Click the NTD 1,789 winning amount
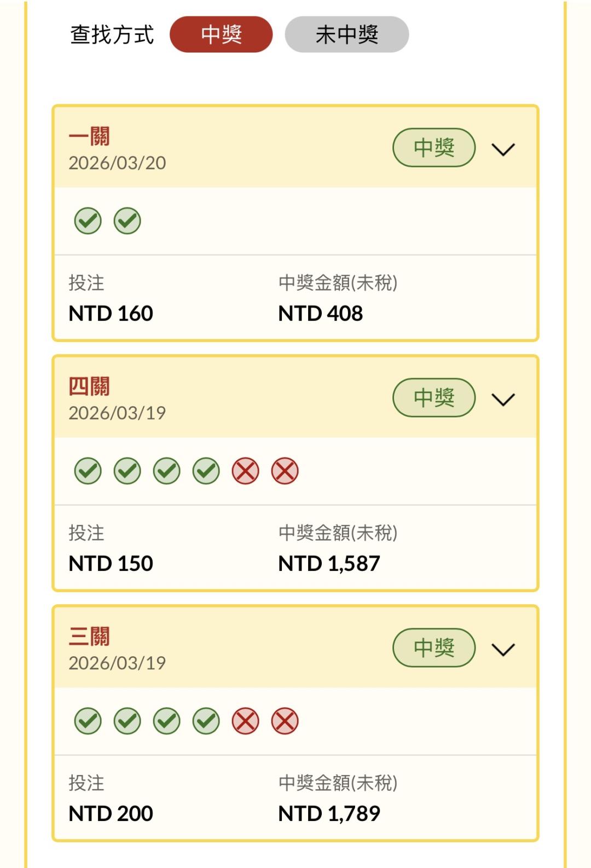The image size is (591, 868). point(329,813)
